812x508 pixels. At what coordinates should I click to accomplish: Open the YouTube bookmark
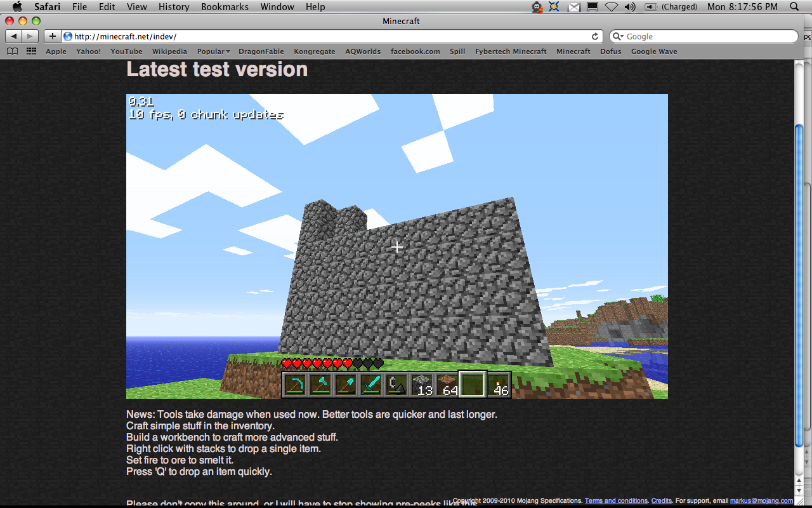tap(126, 51)
